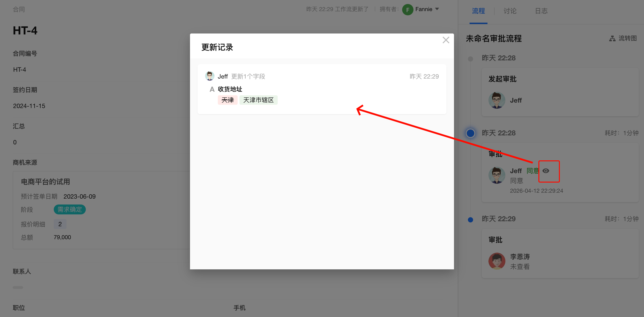The width and height of the screenshot is (644, 317).
Task: Click the green 天津市辖区 new value tag
Action: [258, 100]
